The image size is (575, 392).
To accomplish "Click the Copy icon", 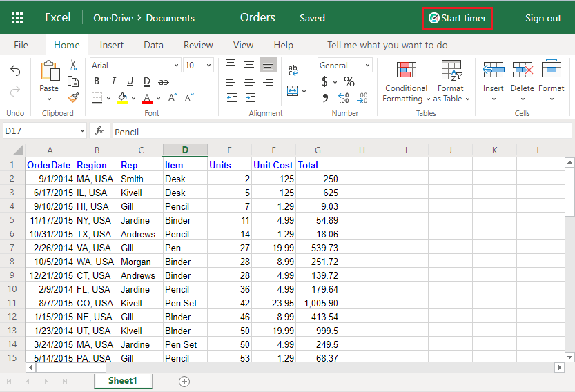I will point(73,81).
